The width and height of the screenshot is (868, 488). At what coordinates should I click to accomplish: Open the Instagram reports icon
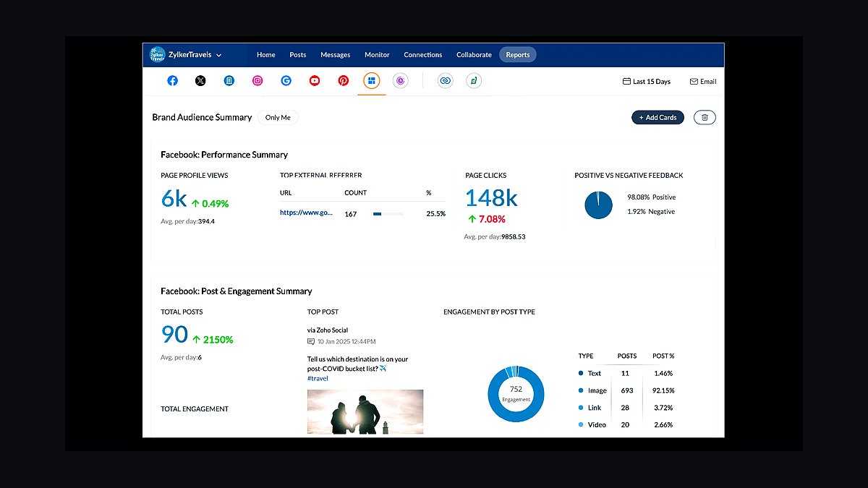point(258,81)
